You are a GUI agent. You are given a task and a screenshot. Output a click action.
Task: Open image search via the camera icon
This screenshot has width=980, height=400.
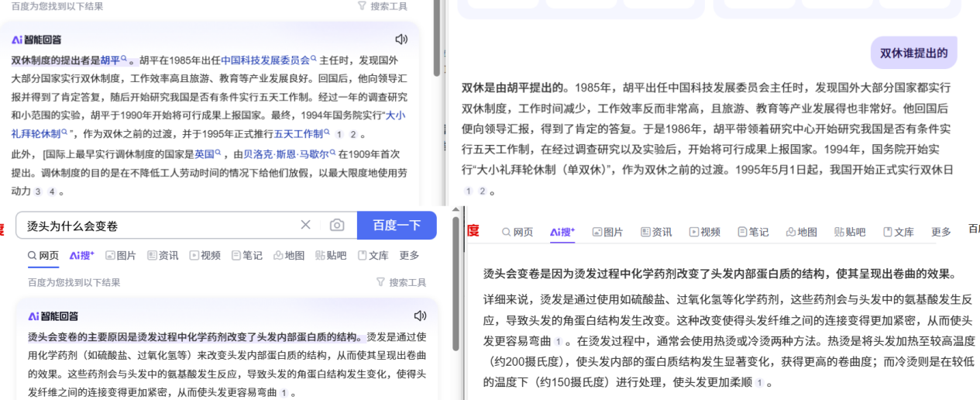[x=337, y=225]
